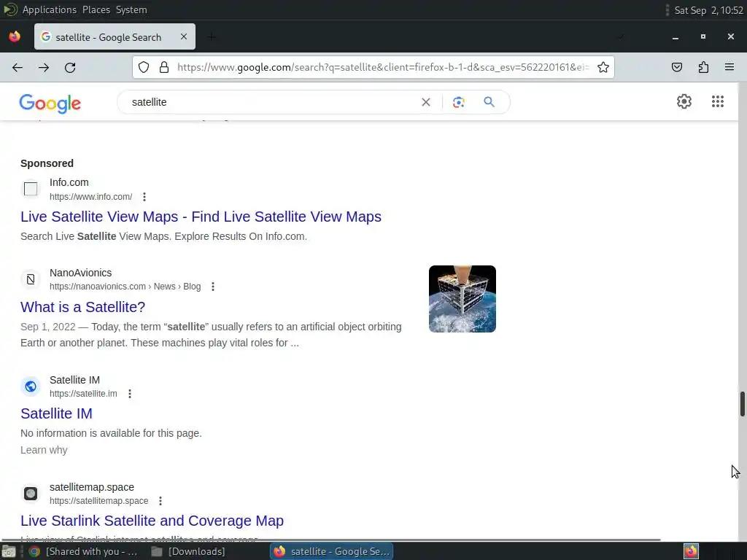
Task: Click the Firefox icon in the tab bar
Action: click(x=15, y=36)
